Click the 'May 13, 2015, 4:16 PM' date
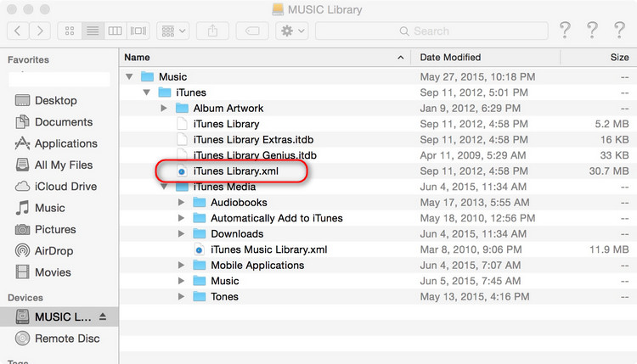The height and width of the screenshot is (364, 637). (x=475, y=297)
